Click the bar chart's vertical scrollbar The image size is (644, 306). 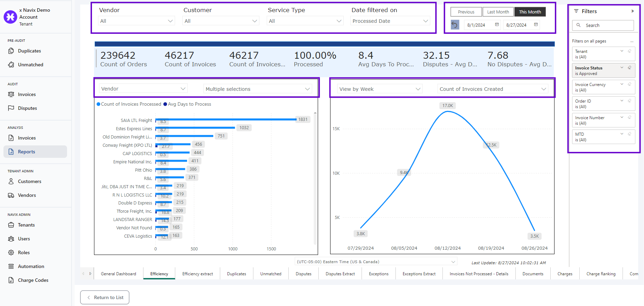click(315, 178)
